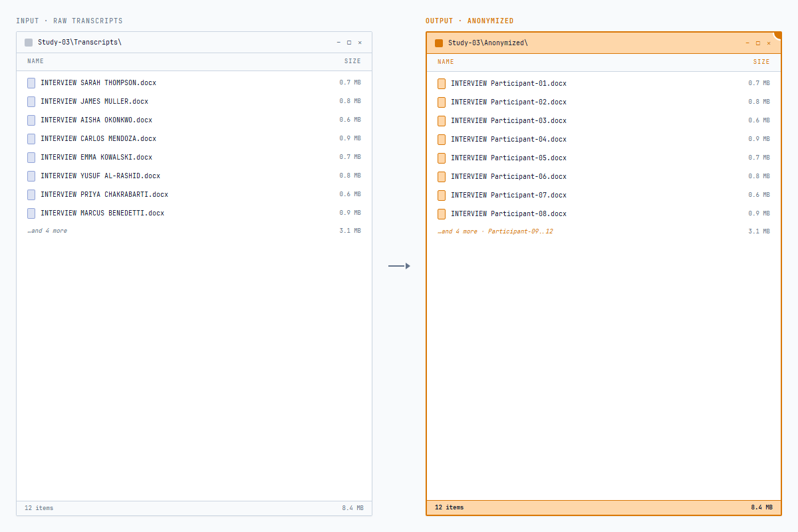Switch to the OUTPUT · ANONYMIZED panel header
Viewport: 798px width, 532px height.
[473, 21]
